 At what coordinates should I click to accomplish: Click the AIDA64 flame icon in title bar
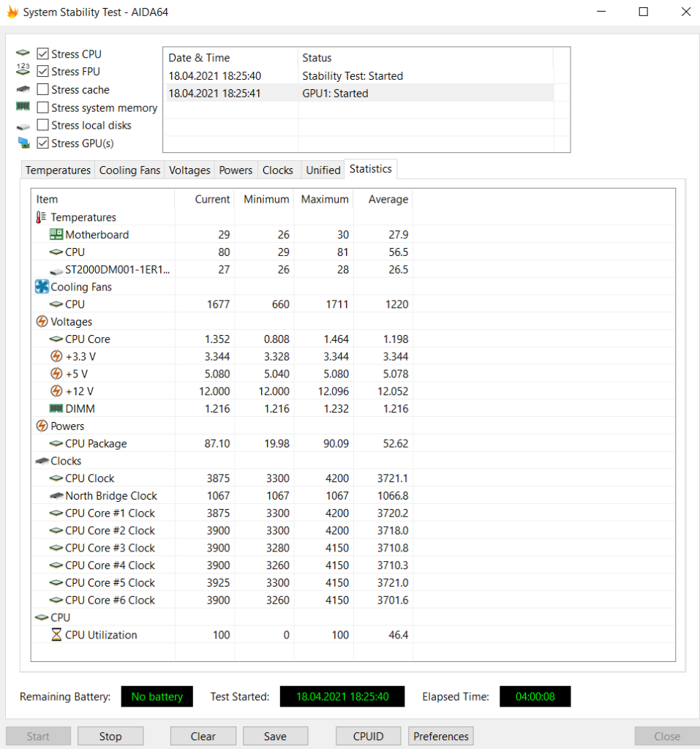pyautogui.click(x=12, y=12)
